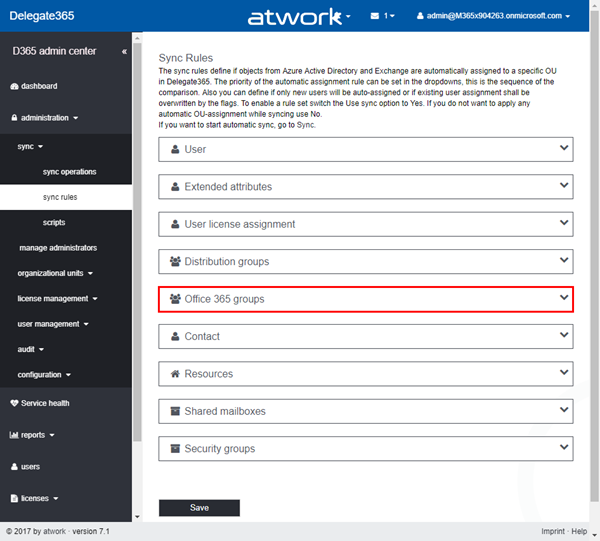Click the licenses document icon
600x541 pixels.
click(14, 499)
